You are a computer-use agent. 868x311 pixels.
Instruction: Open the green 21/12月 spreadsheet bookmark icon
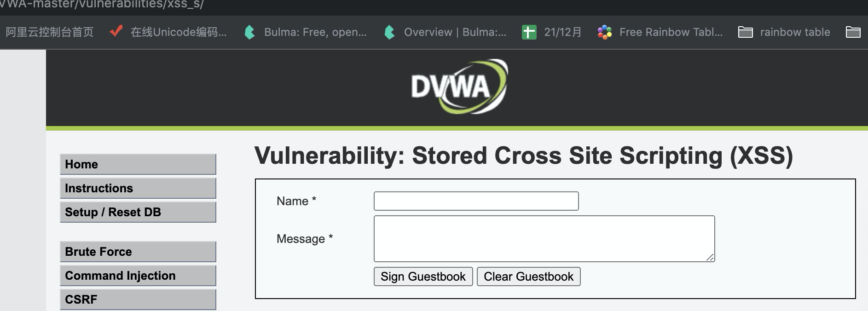529,32
